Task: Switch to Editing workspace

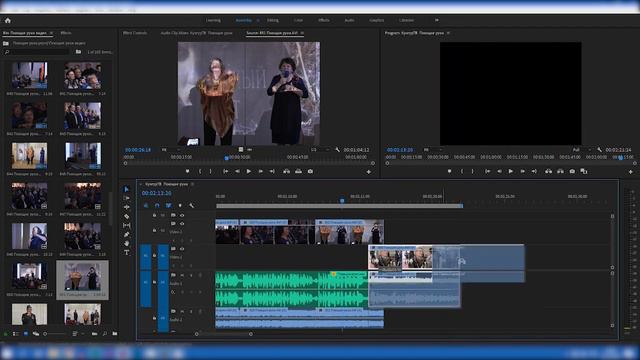Action: tap(273, 20)
